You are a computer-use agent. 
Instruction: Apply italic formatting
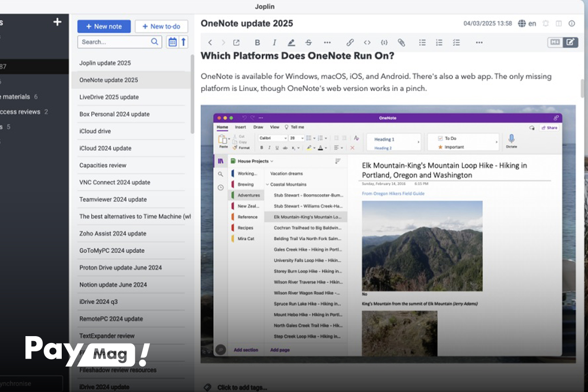[274, 43]
